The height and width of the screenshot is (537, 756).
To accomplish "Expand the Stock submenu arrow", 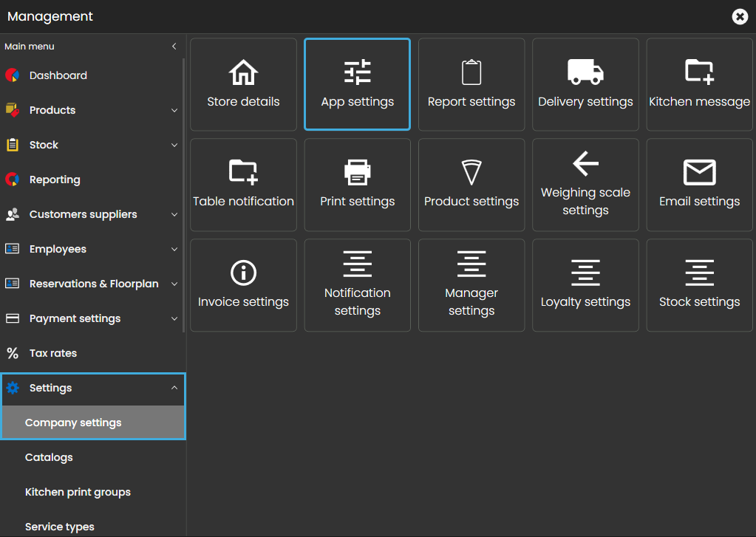I will click(174, 146).
